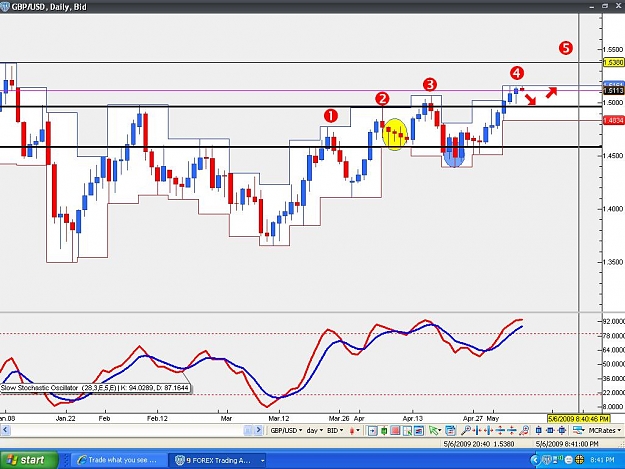This screenshot has height=469, width=625.
Task: Click the greyed pause button beside scroll-right arrow
Action: coord(248,430)
